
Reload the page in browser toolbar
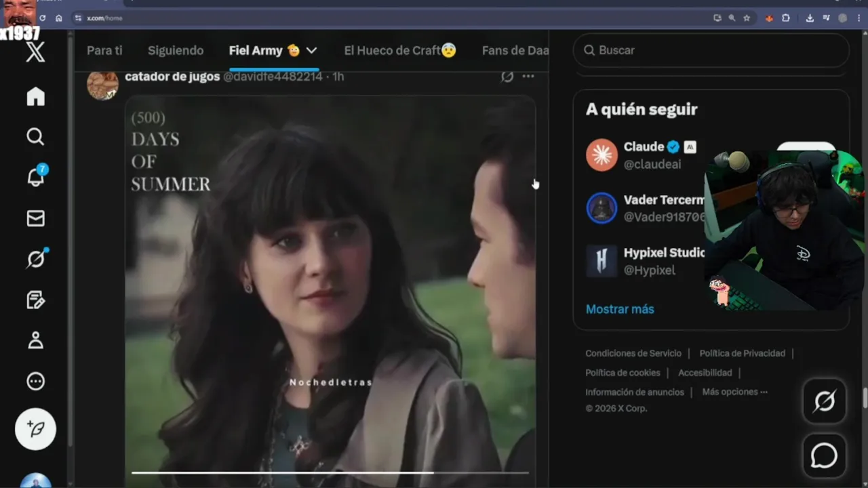[x=42, y=18]
